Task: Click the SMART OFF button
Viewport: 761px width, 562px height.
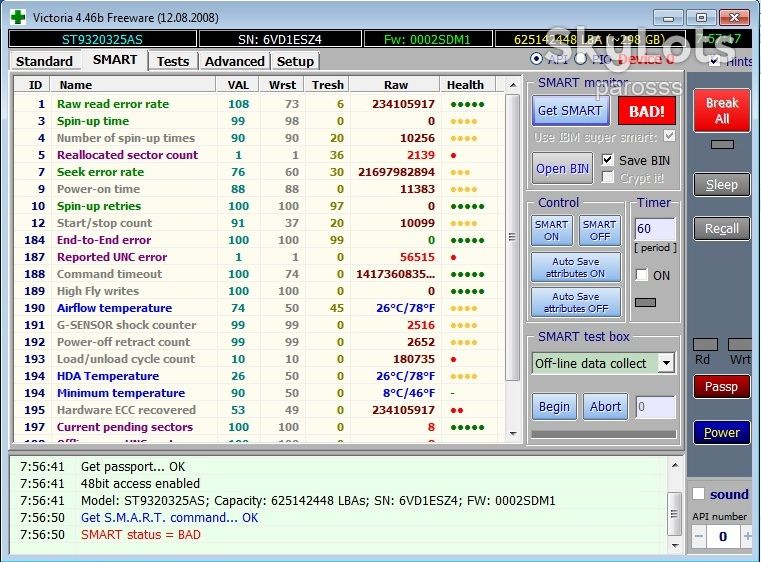Action: point(599,231)
